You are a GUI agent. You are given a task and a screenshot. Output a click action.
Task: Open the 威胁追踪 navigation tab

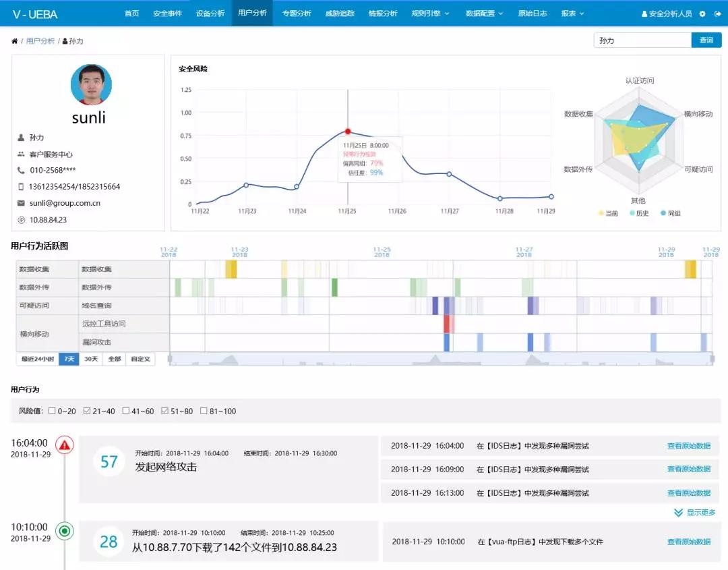(340, 13)
